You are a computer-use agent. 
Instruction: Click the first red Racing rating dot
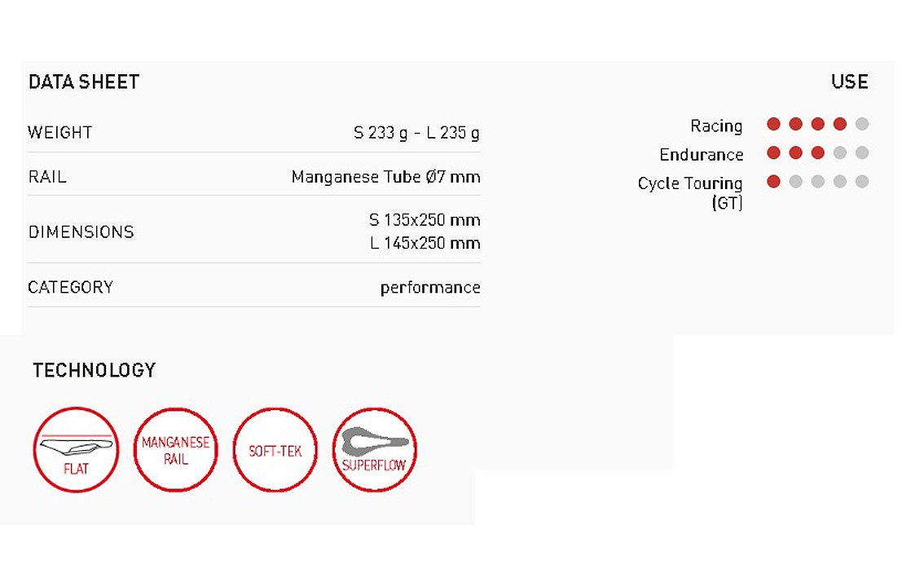pos(774,125)
